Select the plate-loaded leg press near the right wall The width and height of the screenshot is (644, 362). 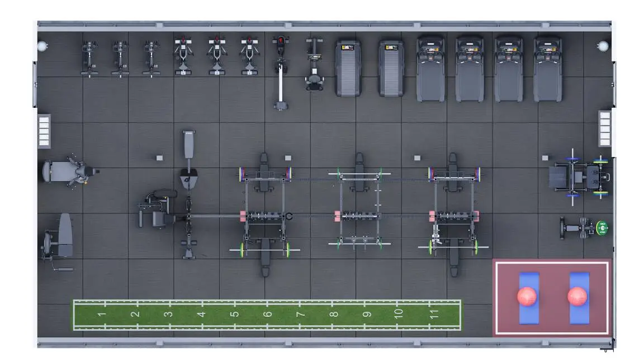[x=579, y=178]
